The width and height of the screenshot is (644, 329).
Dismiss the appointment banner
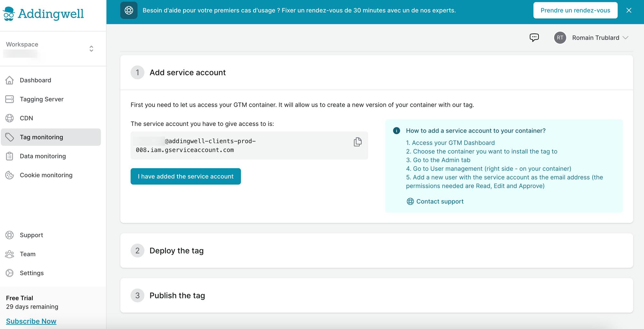pos(629,10)
